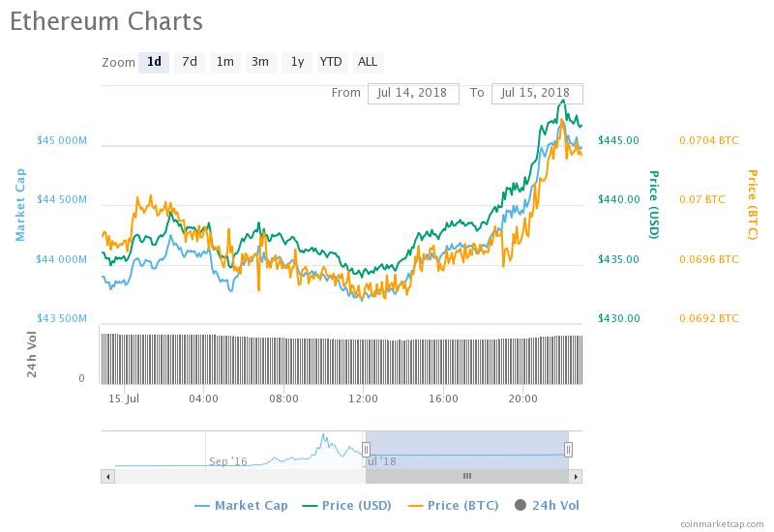The height and width of the screenshot is (532, 774).
Task: Click the $44 500M market cap label
Action: [x=62, y=200]
